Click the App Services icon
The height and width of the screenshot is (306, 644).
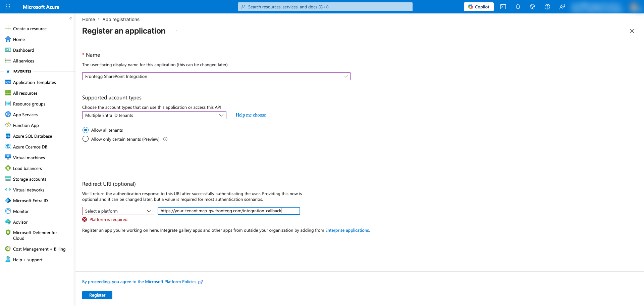[8, 115]
